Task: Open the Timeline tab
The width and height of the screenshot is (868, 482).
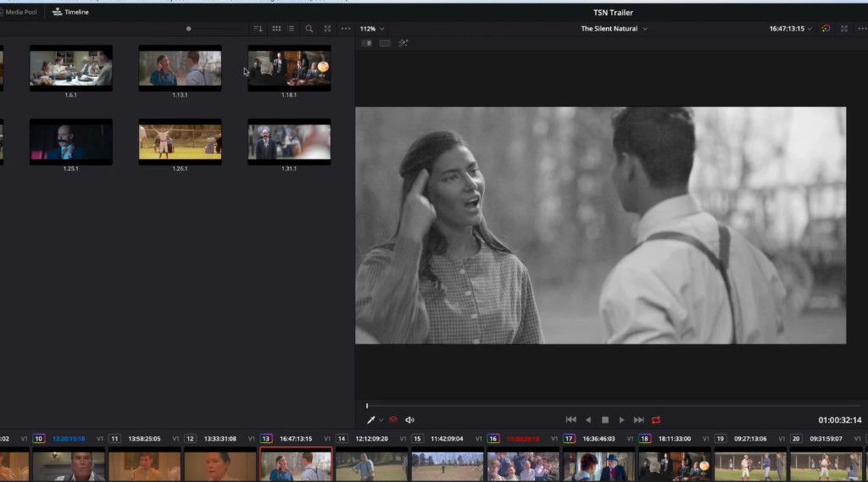Action: 71,12
